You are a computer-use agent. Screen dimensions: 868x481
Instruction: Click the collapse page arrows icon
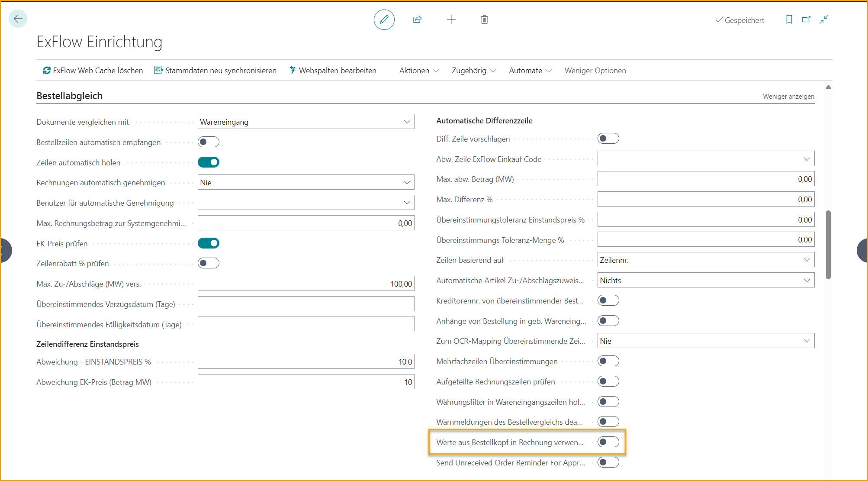[823, 19]
